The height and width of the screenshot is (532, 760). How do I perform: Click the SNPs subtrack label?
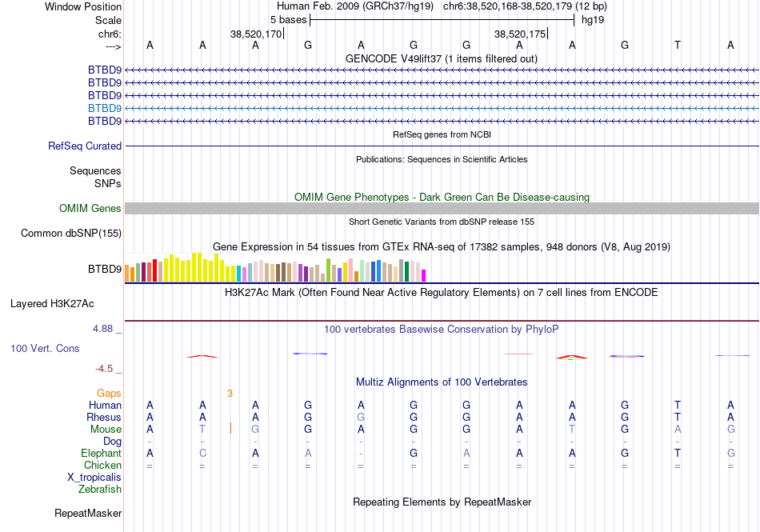[x=108, y=184]
